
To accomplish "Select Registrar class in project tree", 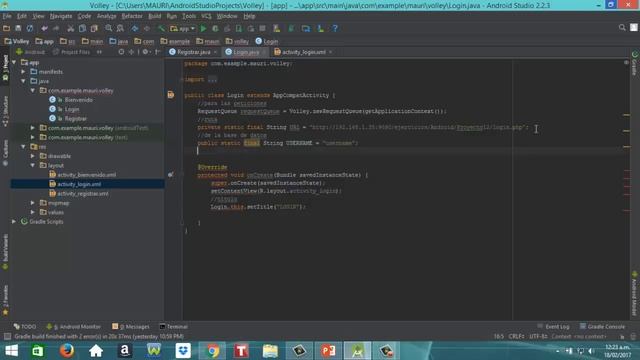I will (x=68, y=119).
